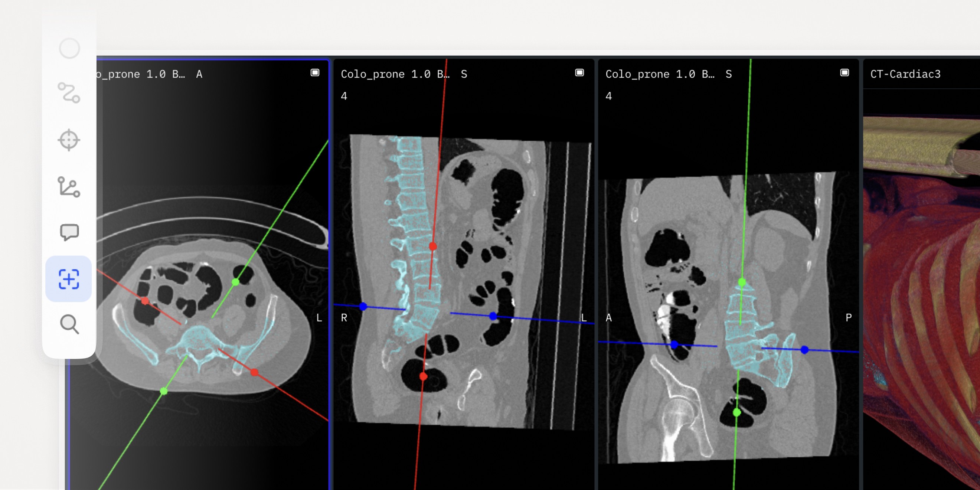Click lower red handle in coronal view
Viewport: 980px width, 490px height.
[x=423, y=377]
